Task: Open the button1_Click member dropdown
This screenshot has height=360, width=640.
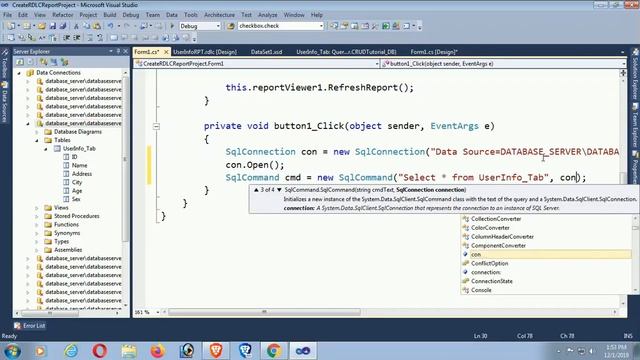Action: (623, 64)
